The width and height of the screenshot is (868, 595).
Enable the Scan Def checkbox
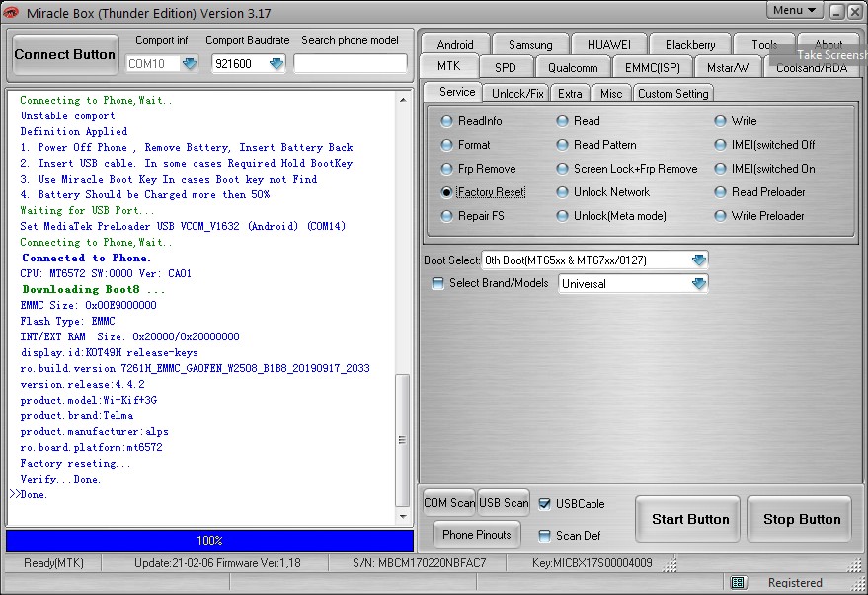click(x=545, y=536)
